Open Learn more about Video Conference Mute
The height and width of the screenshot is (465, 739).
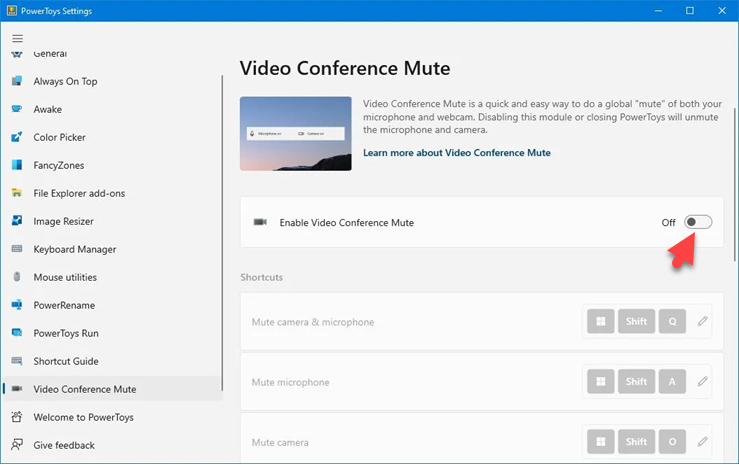(x=456, y=153)
